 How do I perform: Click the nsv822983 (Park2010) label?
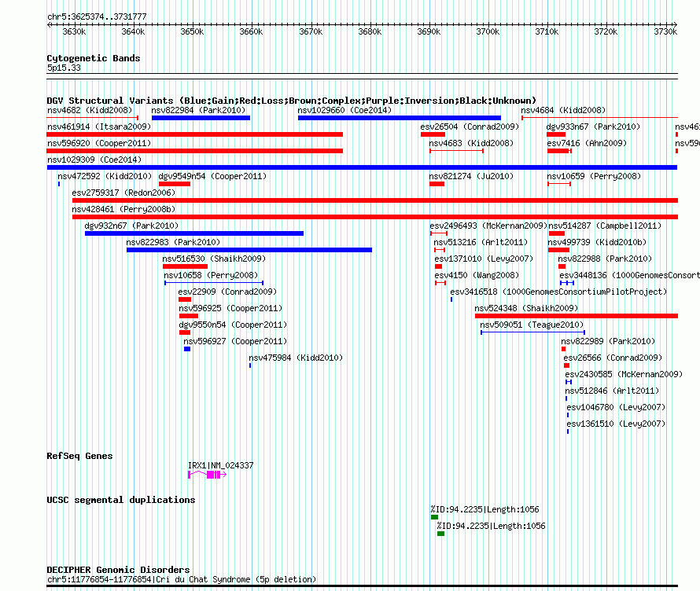[x=173, y=242]
